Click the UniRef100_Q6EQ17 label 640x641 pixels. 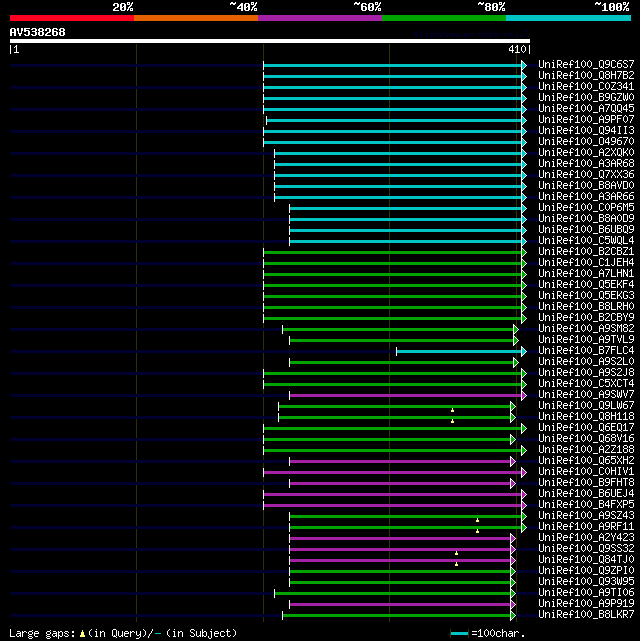[x=586, y=428]
